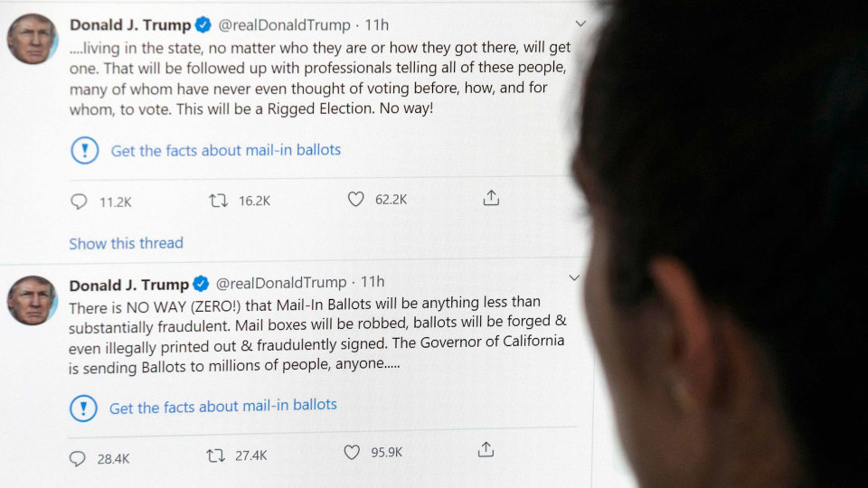The height and width of the screenshot is (488, 868).
Task: Share the Rigged Election tweet
Action: (491, 197)
